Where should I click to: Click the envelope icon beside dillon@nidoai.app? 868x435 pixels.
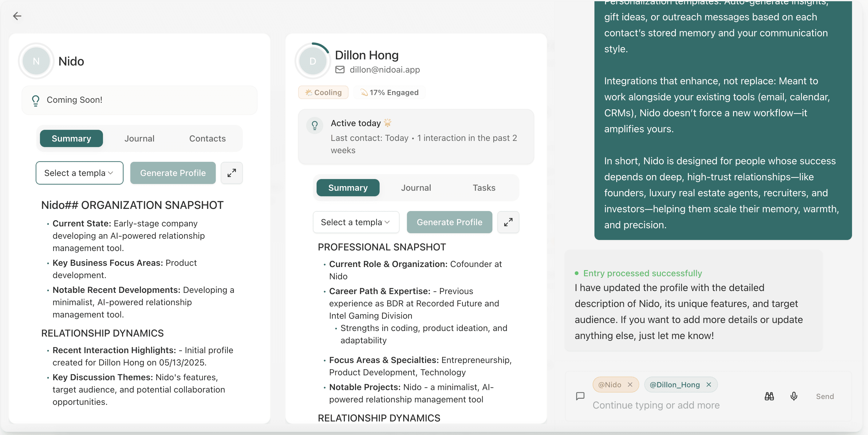(340, 70)
